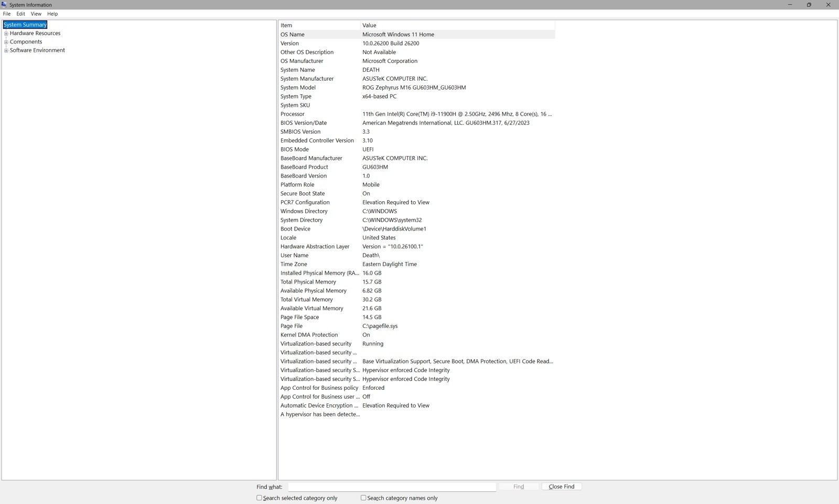Select the Total Physical Memory row
Viewport: 839px width, 504px height.
[x=416, y=282]
